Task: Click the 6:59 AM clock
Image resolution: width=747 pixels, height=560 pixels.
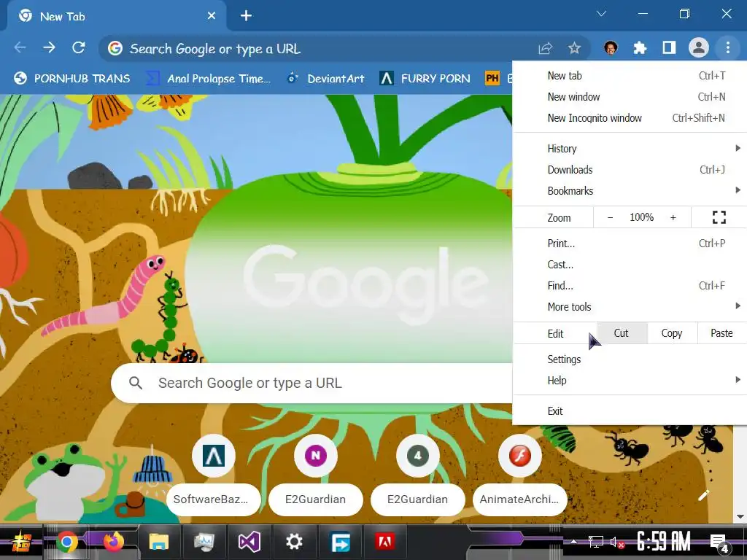Action: [x=664, y=542]
